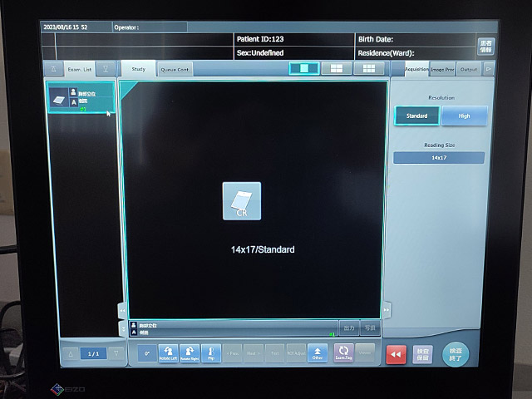This screenshot has width=532, height=399.
Task: Click the Birth Date field
Action: 416,39
